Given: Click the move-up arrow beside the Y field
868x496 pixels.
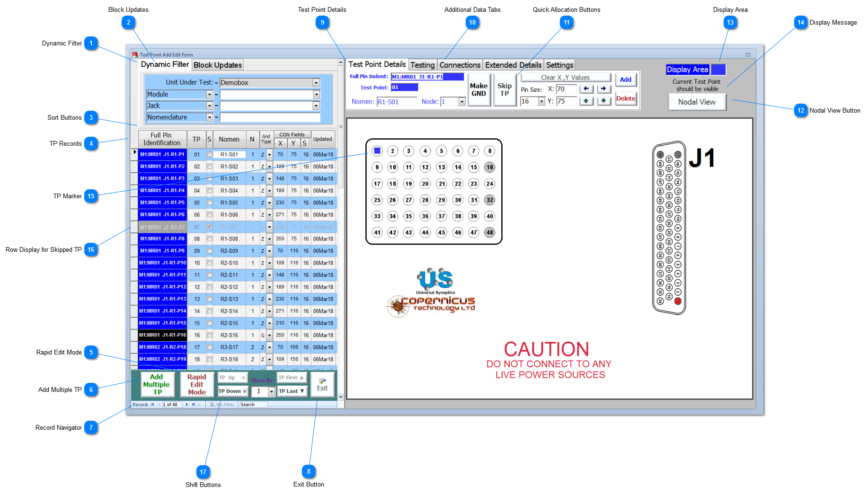Looking at the screenshot, I should (586, 101).
